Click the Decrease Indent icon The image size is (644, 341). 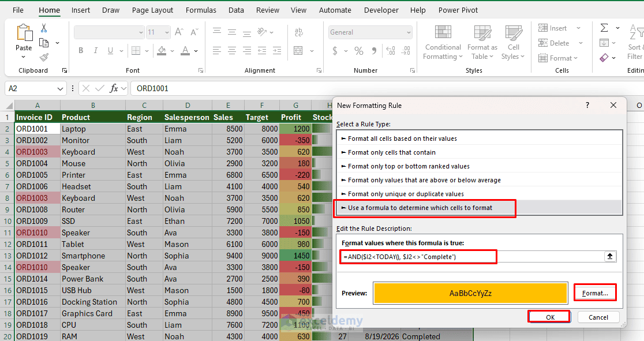pos(262,51)
